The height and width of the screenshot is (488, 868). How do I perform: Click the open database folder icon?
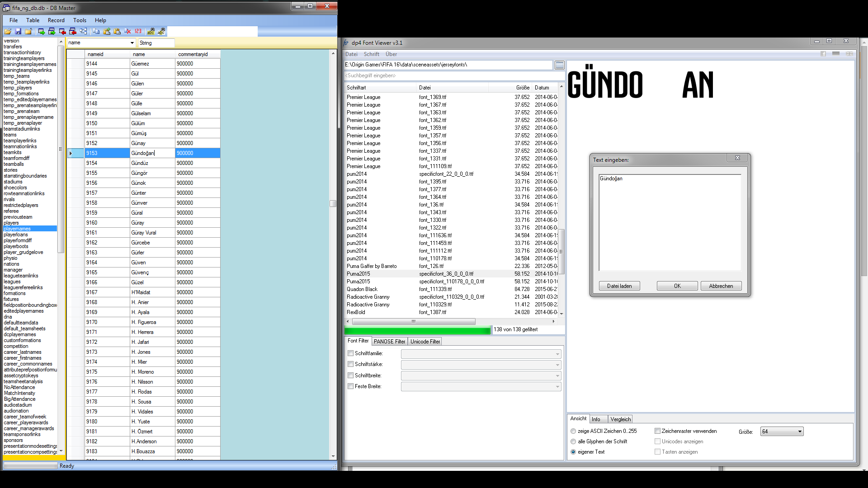(8, 31)
